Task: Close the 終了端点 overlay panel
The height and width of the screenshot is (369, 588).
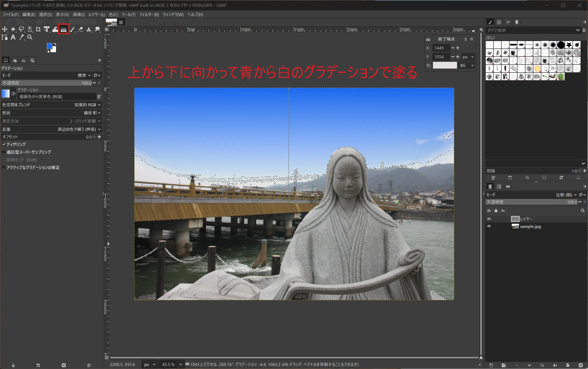Action: [x=472, y=39]
